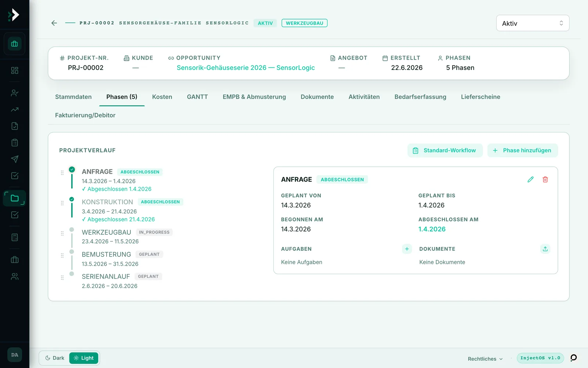Open the Fakturierung/Debitor tab
588x368 pixels.
tap(85, 115)
